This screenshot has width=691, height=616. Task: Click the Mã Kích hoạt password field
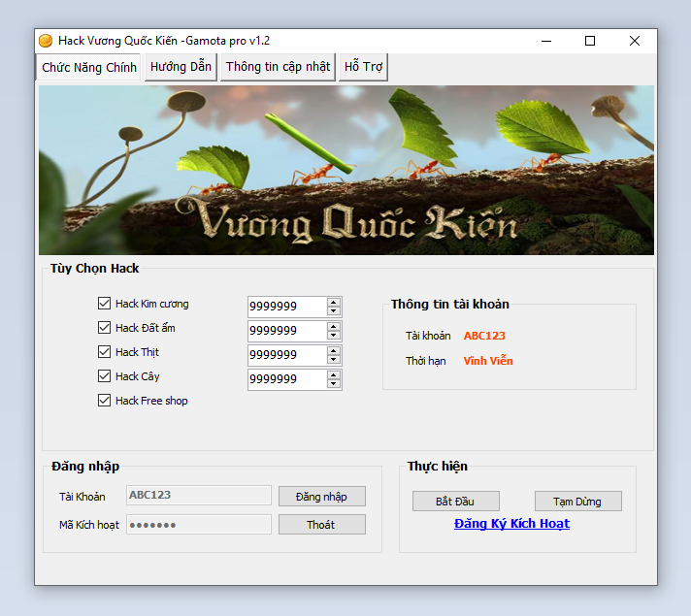pos(199,525)
